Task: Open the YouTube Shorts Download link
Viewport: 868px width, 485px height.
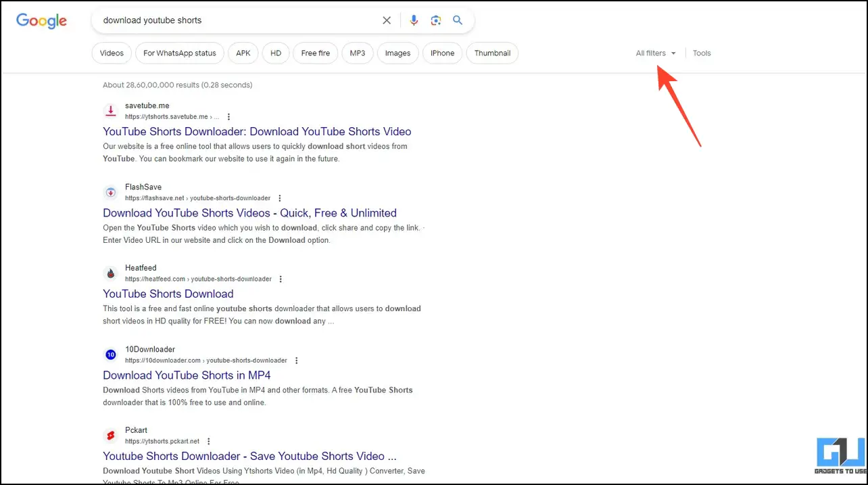Action: (x=168, y=294)
